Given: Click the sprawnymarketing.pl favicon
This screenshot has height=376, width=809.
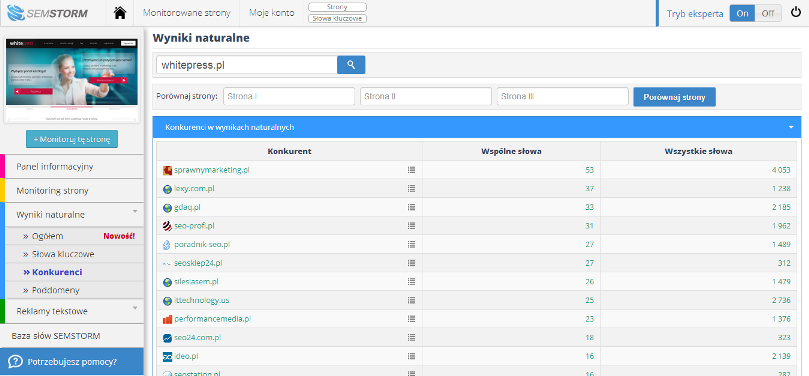Looking at the screenshot, I should 167,170.
